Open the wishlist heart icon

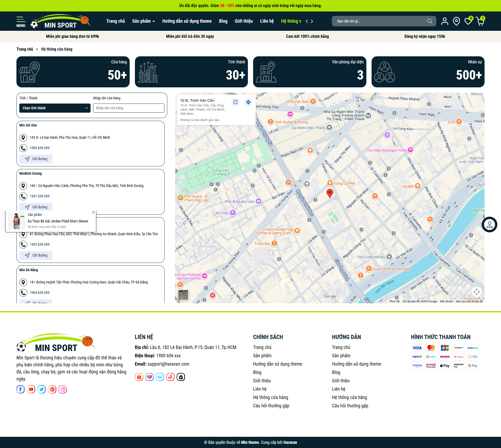tap(468, 21)
